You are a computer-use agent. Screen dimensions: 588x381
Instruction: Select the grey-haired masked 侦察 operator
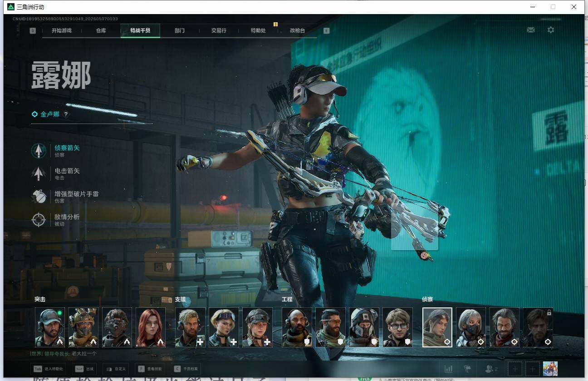[471, 327]
